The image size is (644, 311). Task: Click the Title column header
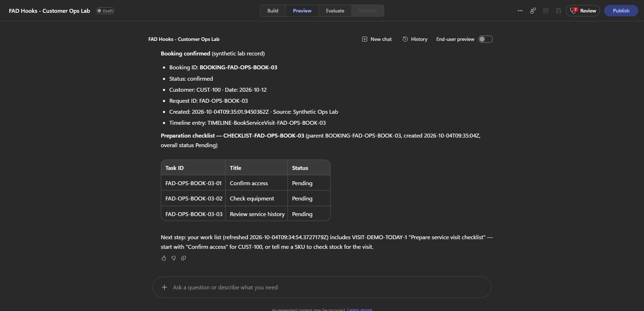257,168
